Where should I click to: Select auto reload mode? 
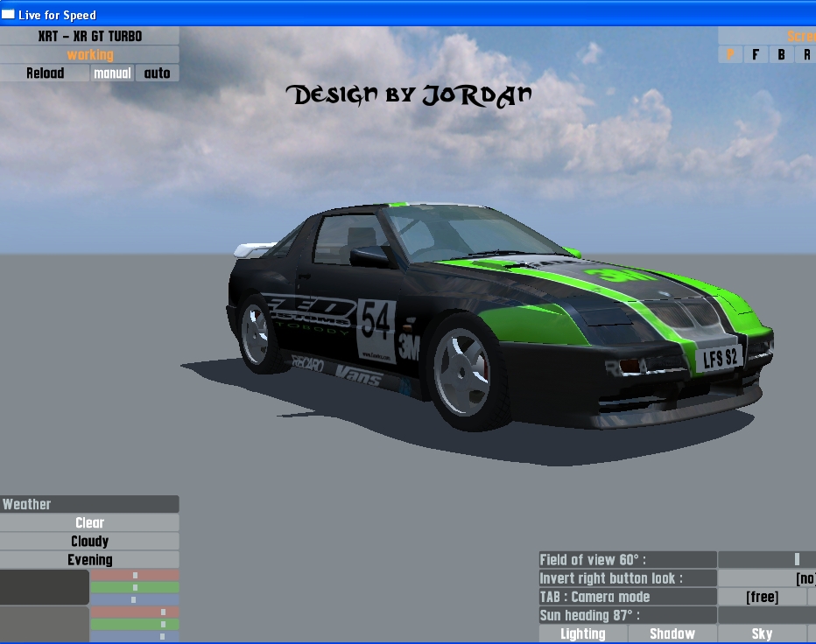click(158, 73)
